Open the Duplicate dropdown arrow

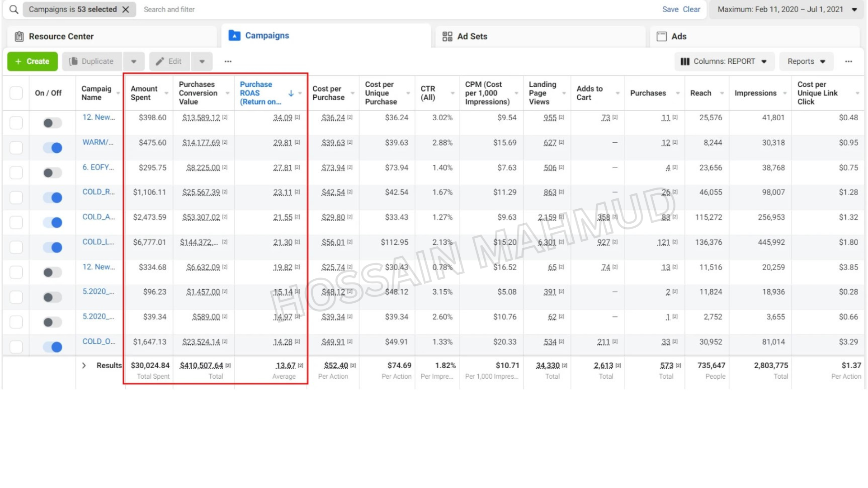(x=134, y=61)
